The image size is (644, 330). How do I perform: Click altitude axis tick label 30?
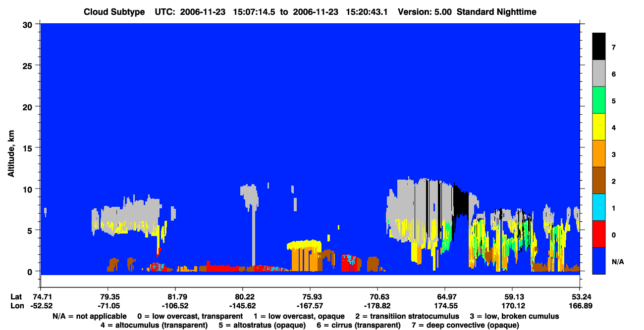29,24
